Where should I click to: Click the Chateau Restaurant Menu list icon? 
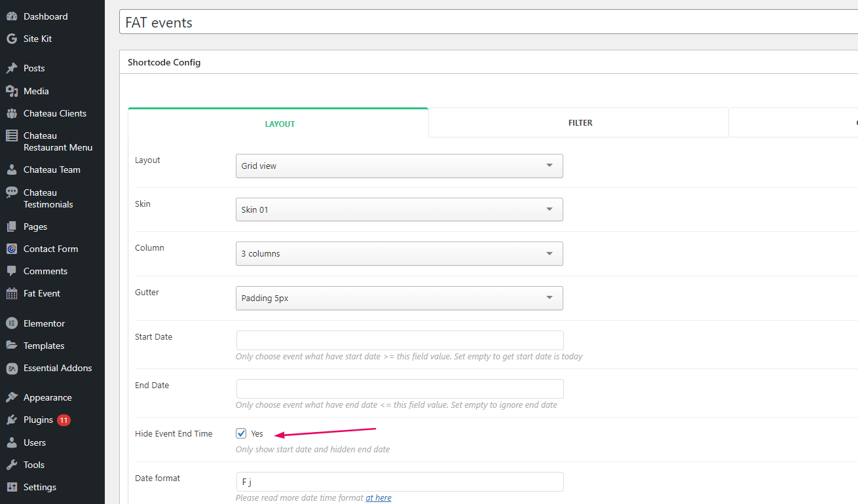tap(12, 135)
